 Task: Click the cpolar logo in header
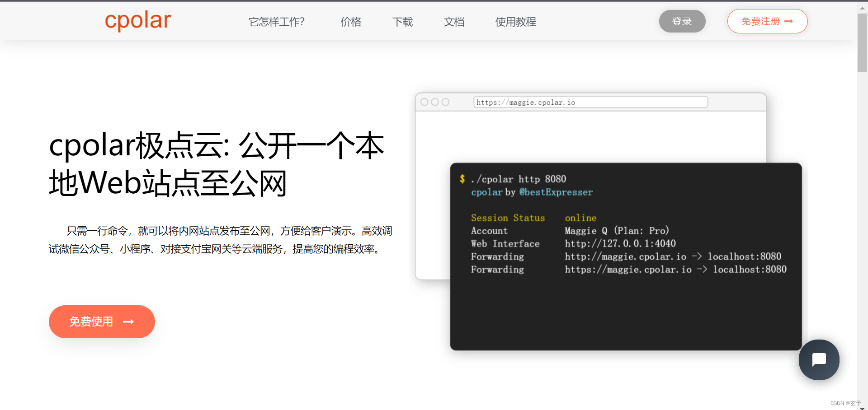(138, 21)
